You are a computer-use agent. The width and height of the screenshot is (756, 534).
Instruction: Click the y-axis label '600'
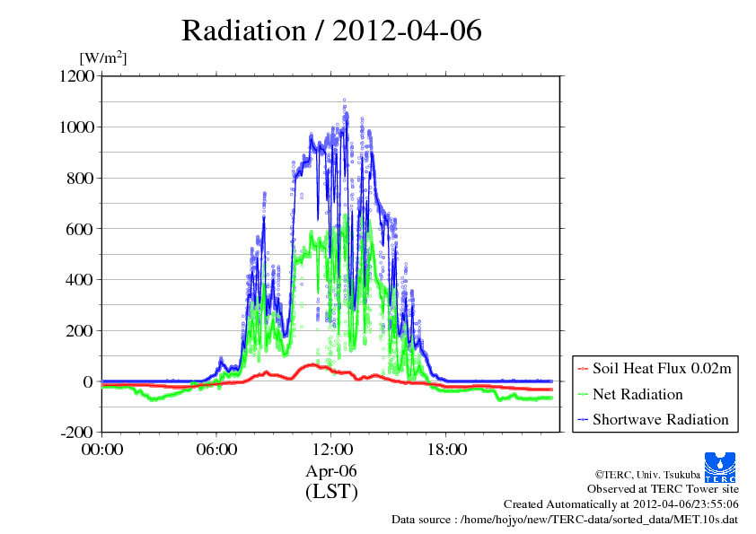coord(80,229)
